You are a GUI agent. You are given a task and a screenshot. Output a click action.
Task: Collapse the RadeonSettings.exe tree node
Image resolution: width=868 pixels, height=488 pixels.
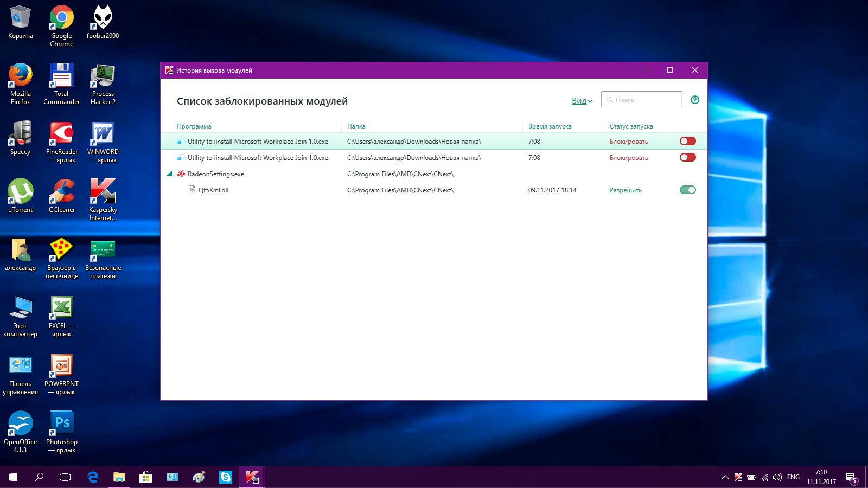[169, 174]
